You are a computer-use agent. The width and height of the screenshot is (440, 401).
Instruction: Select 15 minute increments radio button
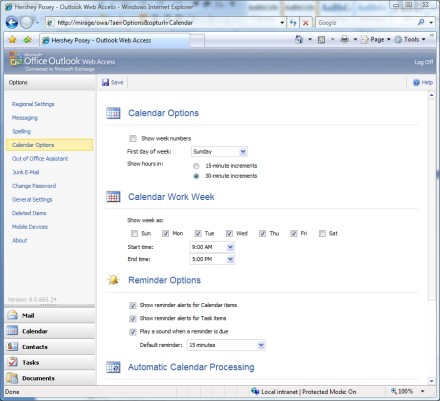[x=196, y=166]
